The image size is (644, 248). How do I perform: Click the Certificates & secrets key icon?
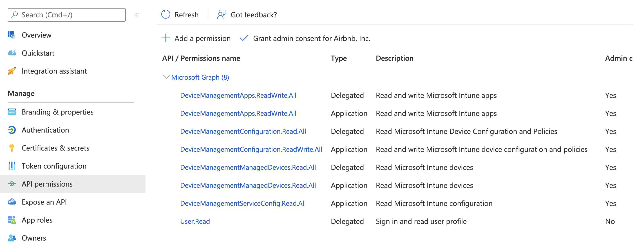[x=12, y=148]
